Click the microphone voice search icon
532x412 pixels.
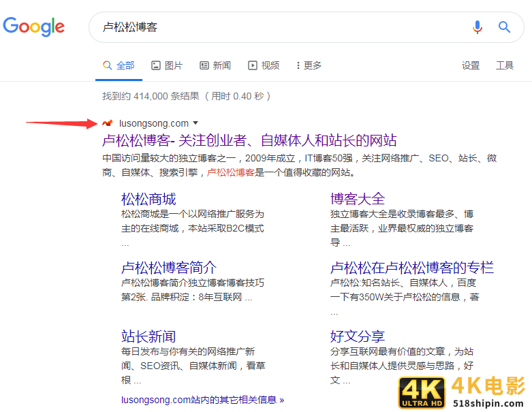477,27
